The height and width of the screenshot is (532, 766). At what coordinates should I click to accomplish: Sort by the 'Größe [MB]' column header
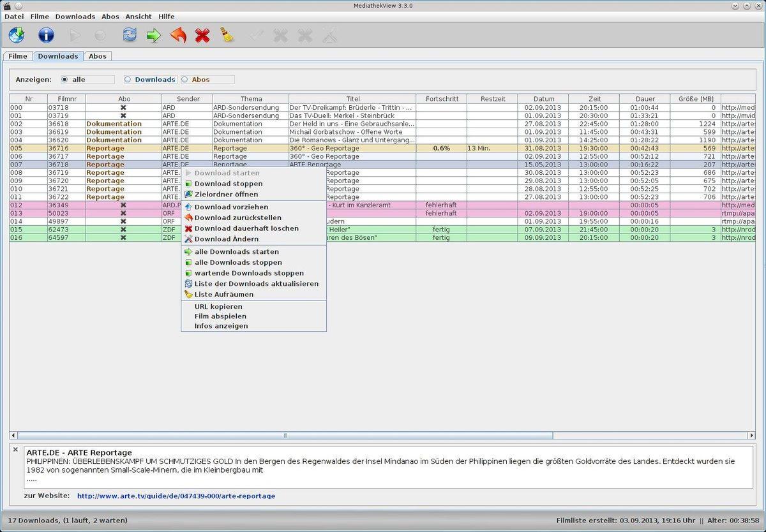point(696,99)
